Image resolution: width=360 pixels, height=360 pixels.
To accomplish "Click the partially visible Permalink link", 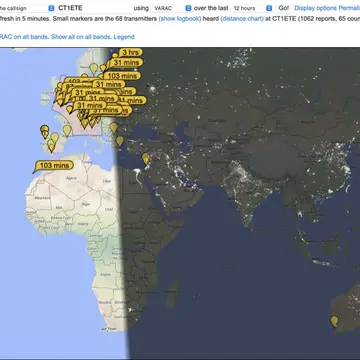I will (349, 8).
